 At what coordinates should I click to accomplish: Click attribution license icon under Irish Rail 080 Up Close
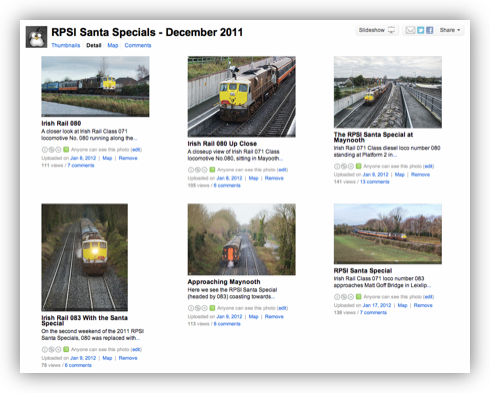(191, 170)
